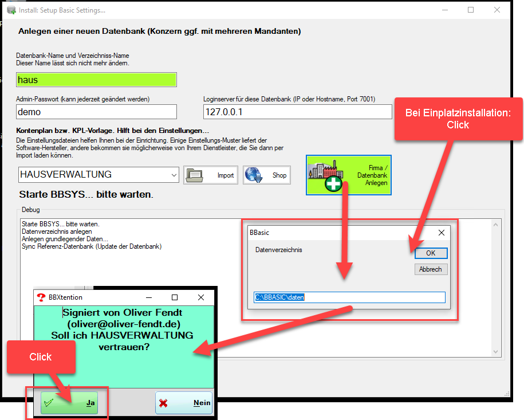Image resolution: width=524 pixels, height=420 pixels.
Task: Click the debug line 'Anlegen grundlegender Daten...'
Action: pyautogui.click(x=65, y=239)
